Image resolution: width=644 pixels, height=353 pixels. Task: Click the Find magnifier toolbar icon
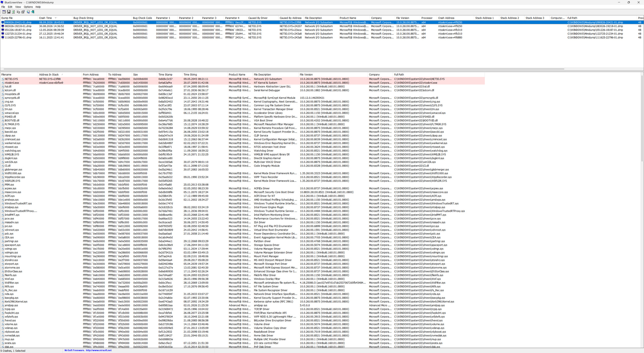click(x=28, y=12)
